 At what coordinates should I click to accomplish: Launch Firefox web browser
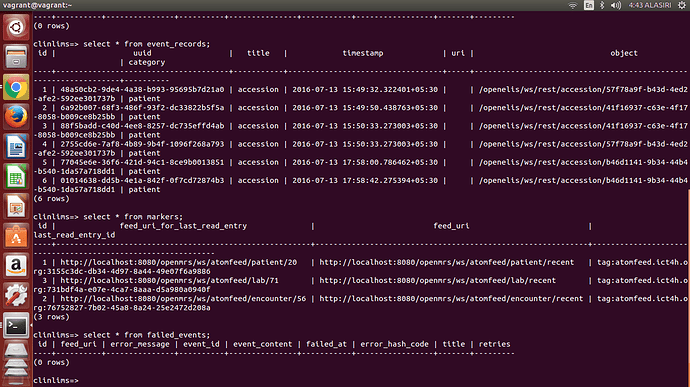[x=16, y=117]
